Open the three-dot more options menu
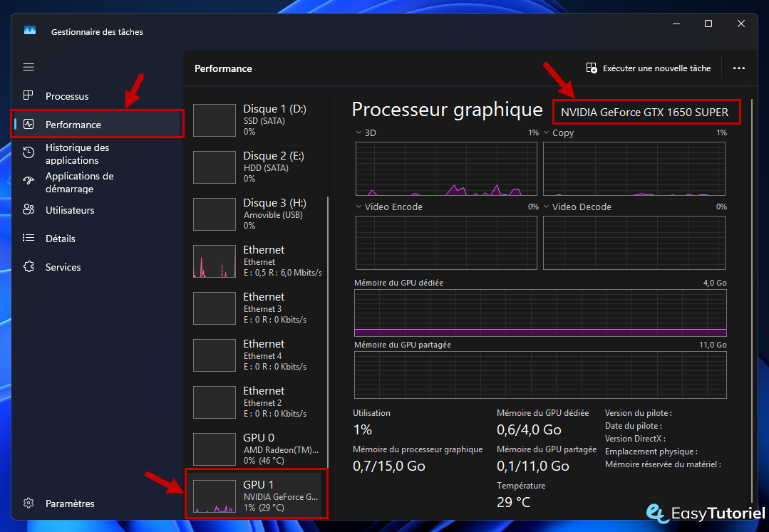The height and width of the screenshot is (532, 769). (x=738, y=68)
